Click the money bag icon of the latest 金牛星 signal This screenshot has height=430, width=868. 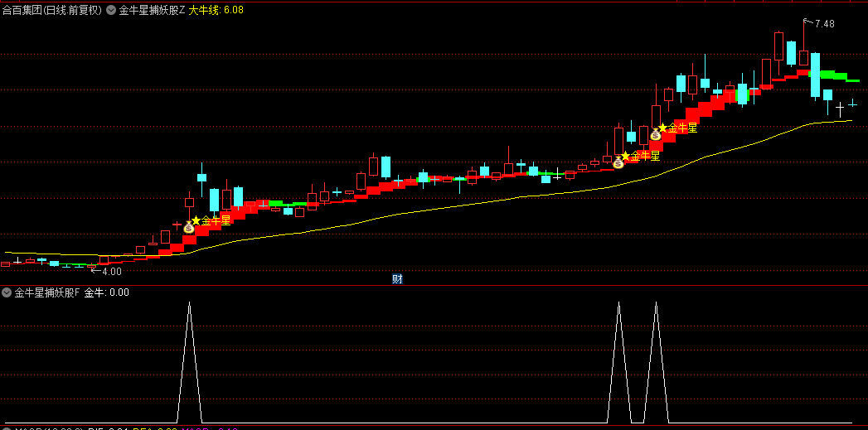coord(656,134)
